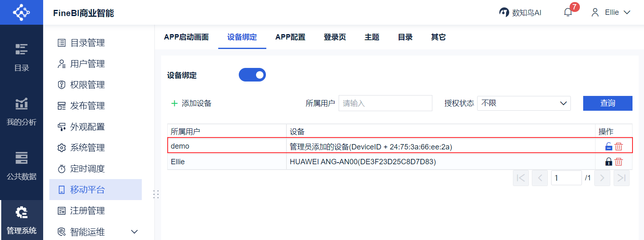This screenshot has width=644, height=240.
Task: Delete the demo user's device
Action: (619, 146)
